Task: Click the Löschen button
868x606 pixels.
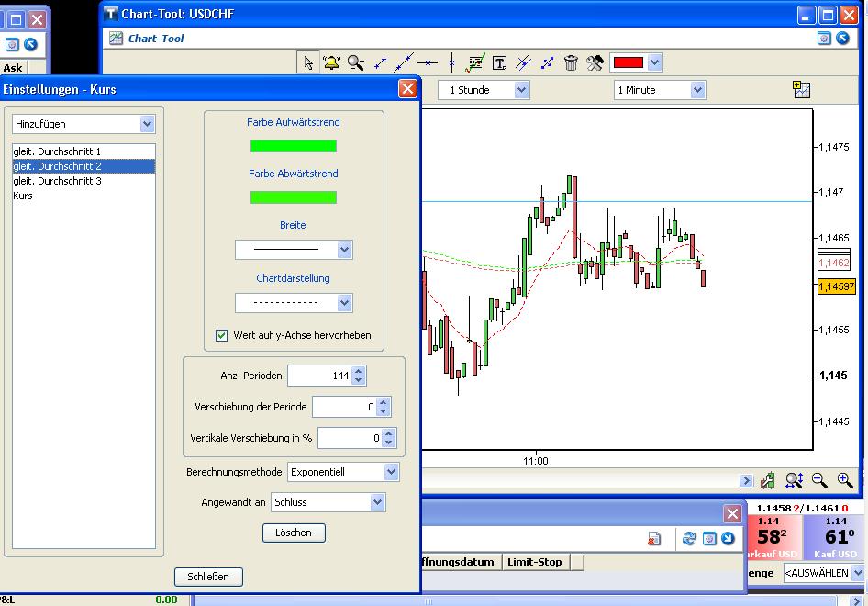Action: click(x=294, y=533)
